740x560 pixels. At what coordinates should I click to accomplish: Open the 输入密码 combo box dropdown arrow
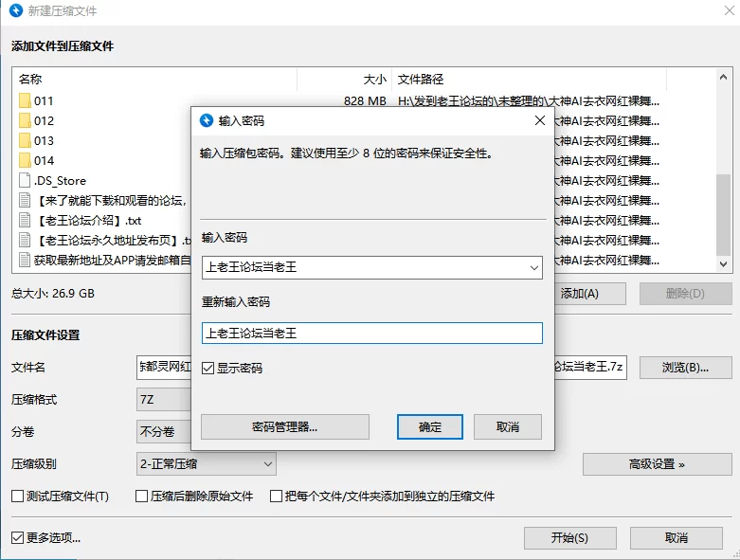coord(533,267)
